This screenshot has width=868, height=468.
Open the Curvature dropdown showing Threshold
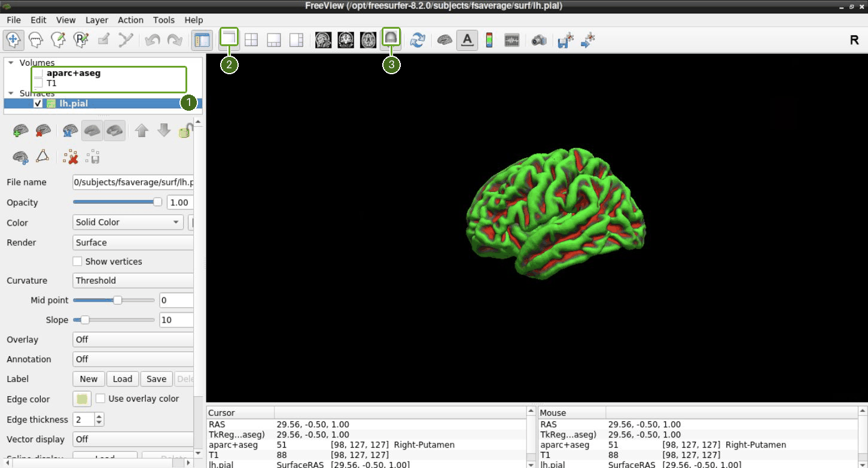tap(133, 280)
